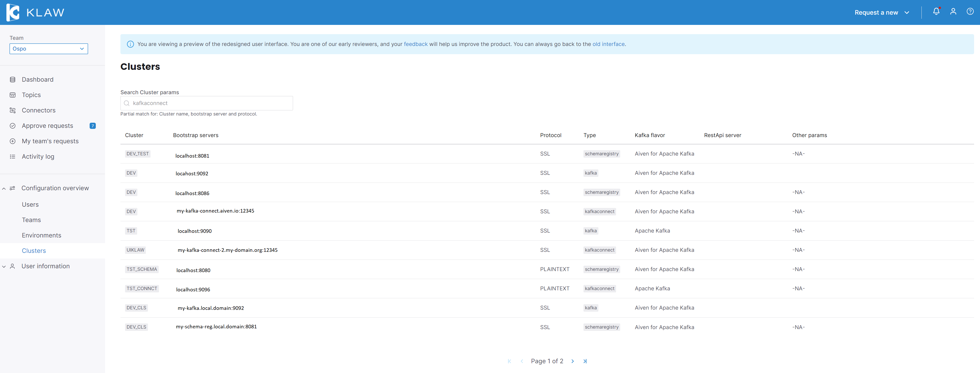Screen dimensions: 980x373
Task: Select My team's requests item
Action: click(x=50, y=141)
